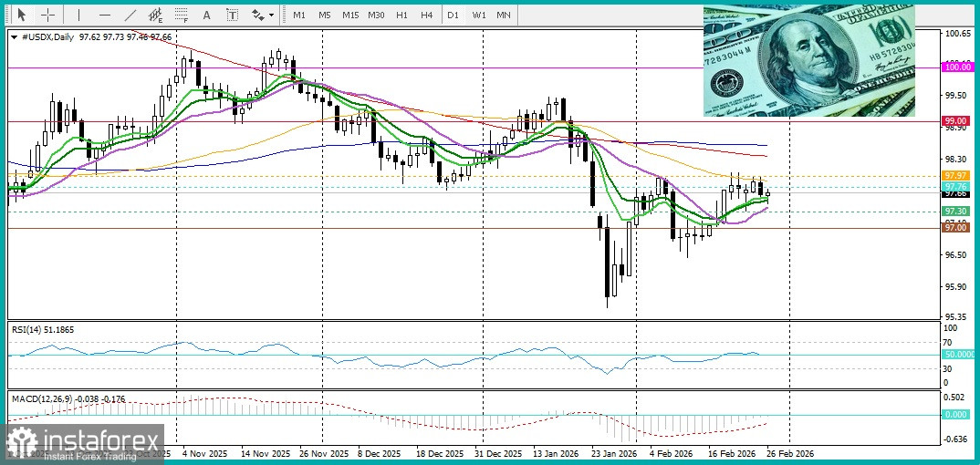Click the dollar bill image thumbnail
The width and height of the screenshot is (980, 465).
point(808,60)
